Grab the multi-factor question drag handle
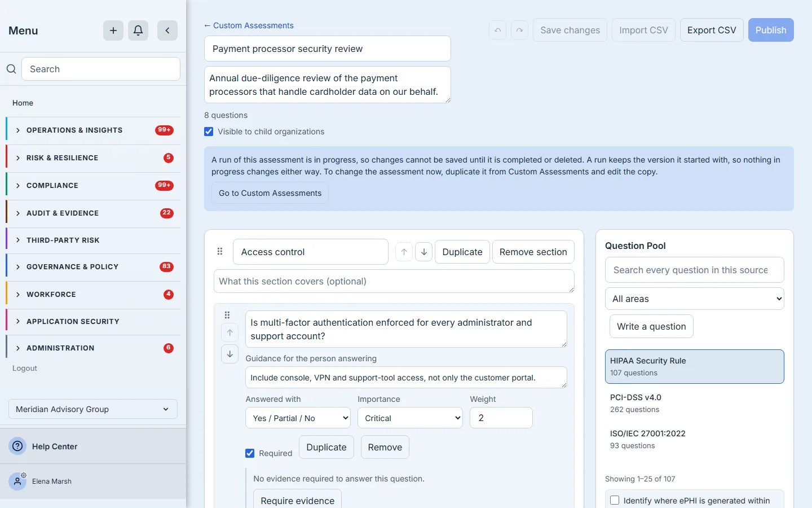This screenshot has width=812, height=508. point(227,315)
